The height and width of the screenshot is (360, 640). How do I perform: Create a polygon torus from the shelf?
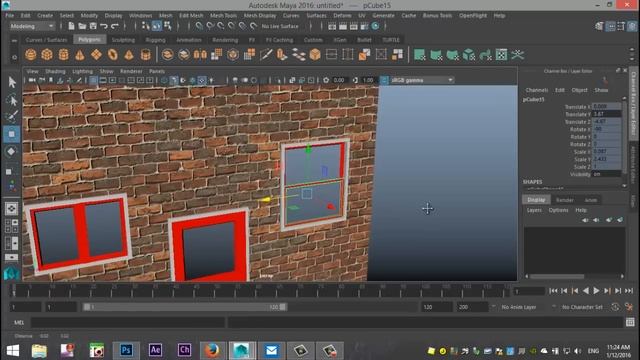113,54
